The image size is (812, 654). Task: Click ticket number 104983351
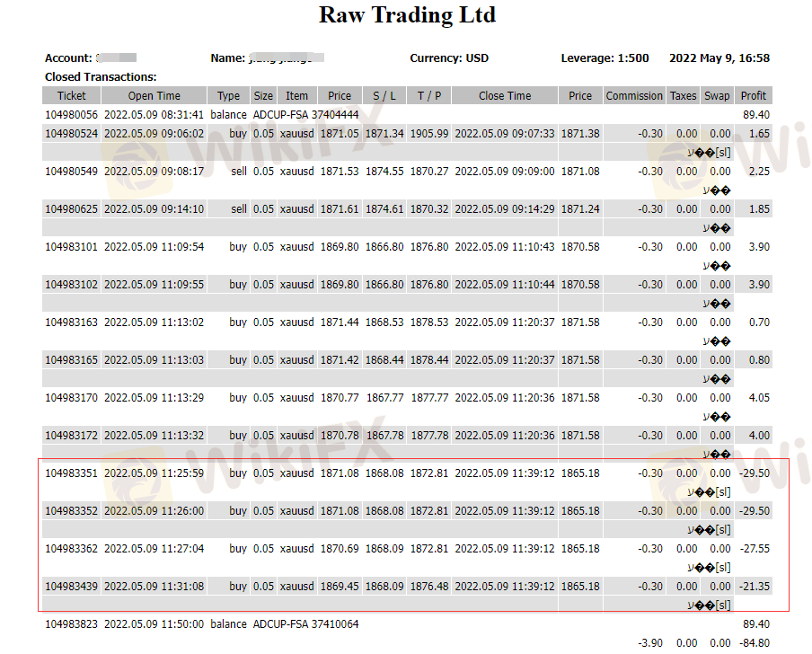[x=72, y=473]
